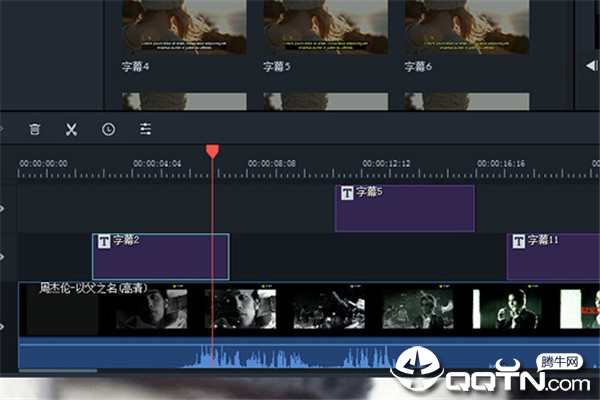Choose the 字幕4 subtitle template thumbnail
Viewport: 600px width, 400px height.
[x=184, y=27]
